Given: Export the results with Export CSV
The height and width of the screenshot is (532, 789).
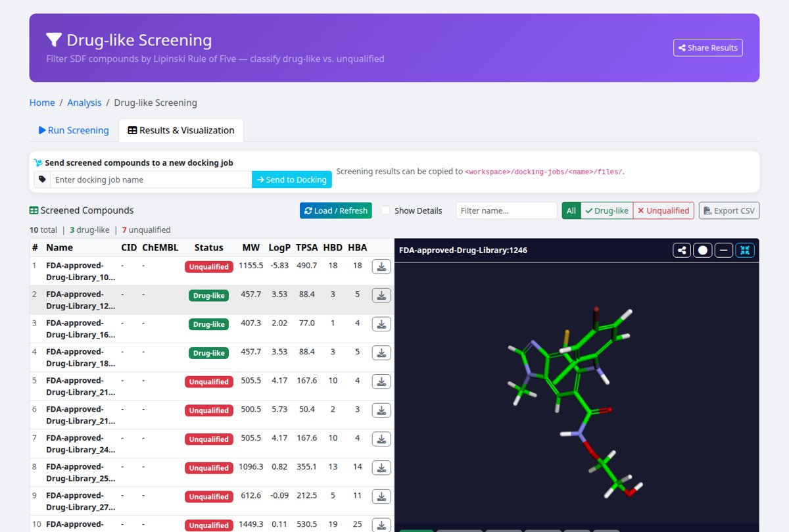Looking at the screenshot, I should pos(729,210).
